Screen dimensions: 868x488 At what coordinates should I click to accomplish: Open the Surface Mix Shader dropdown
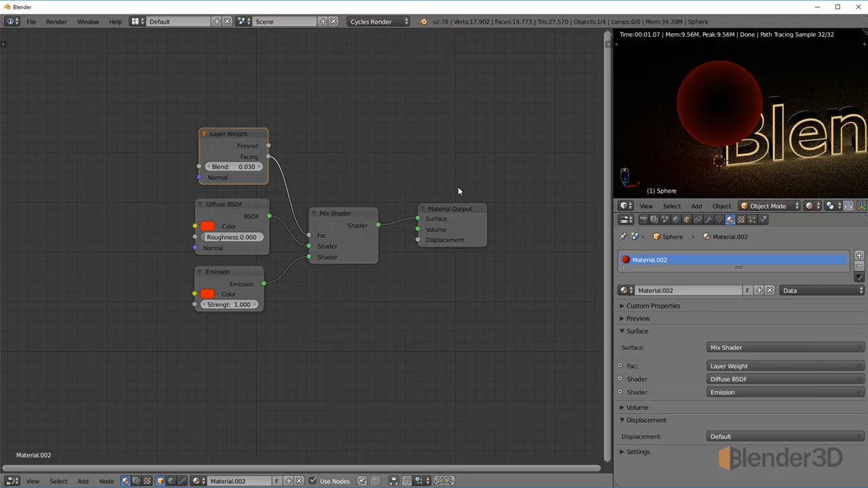pyautogui.click(x=785, y=348)
